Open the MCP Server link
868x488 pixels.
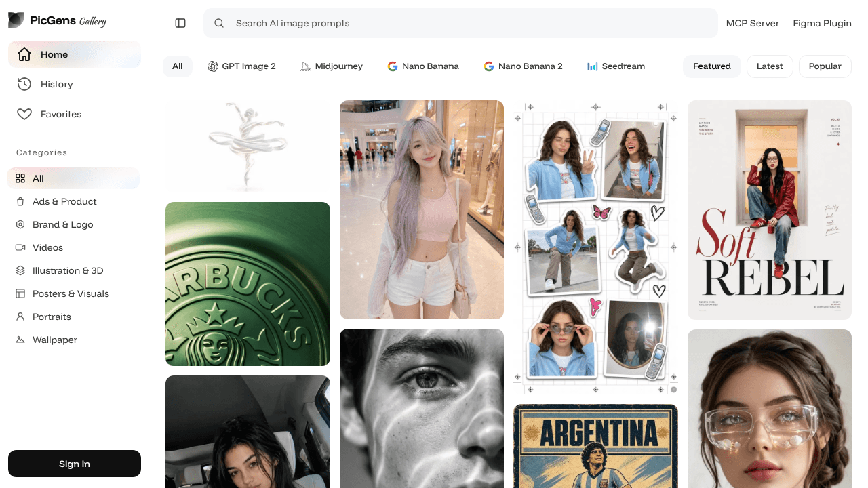[753, 23]
